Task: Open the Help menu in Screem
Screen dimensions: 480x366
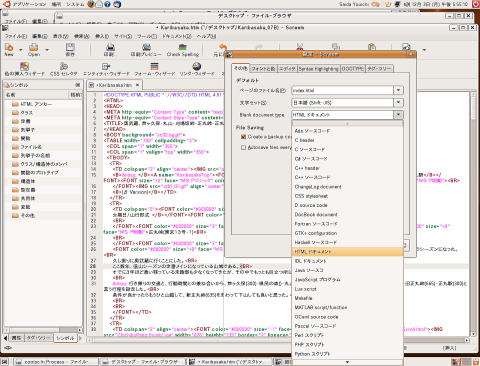Action: click(207, 36)
